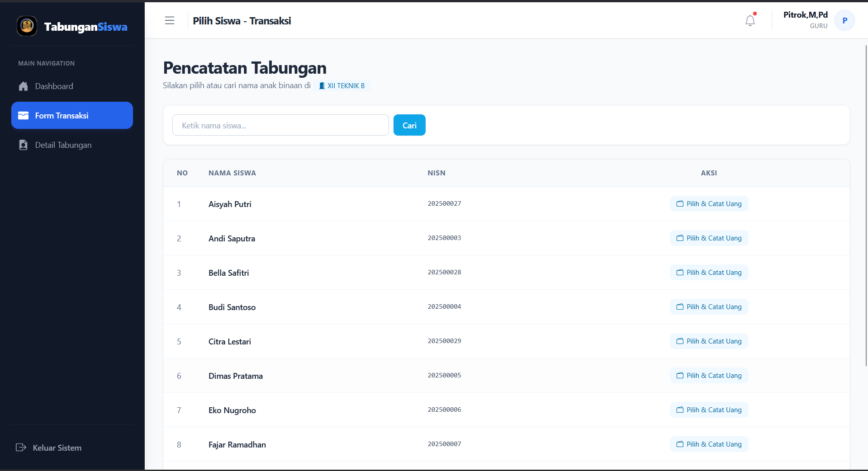Click NISN 202500006

click(444, 410)
